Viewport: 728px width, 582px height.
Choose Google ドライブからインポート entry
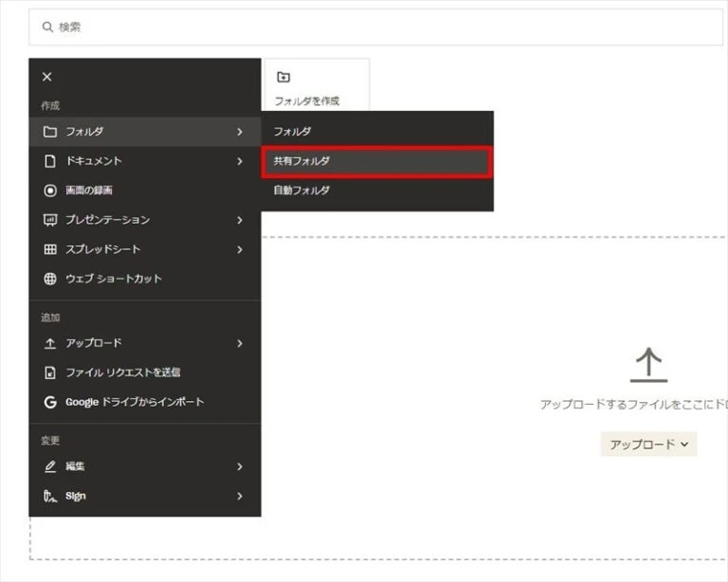point(145,402)
